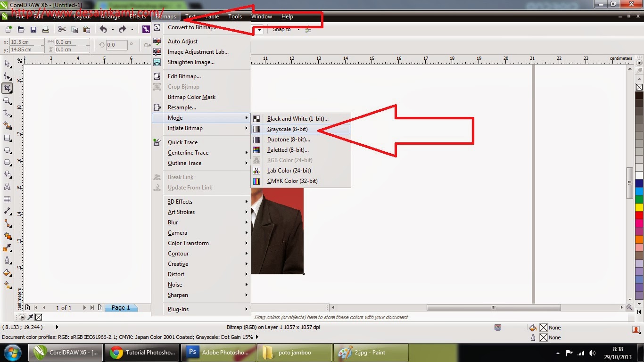Open the poto jamboo folder from taskbar
The width and height of the screenshot is (644, 362).
coord(294,353)
